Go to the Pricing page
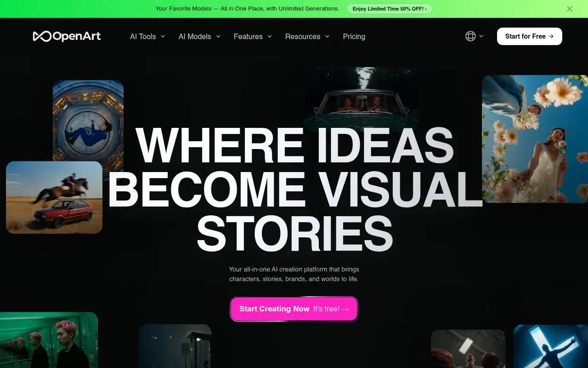588x368 pixels. [354, 36]
